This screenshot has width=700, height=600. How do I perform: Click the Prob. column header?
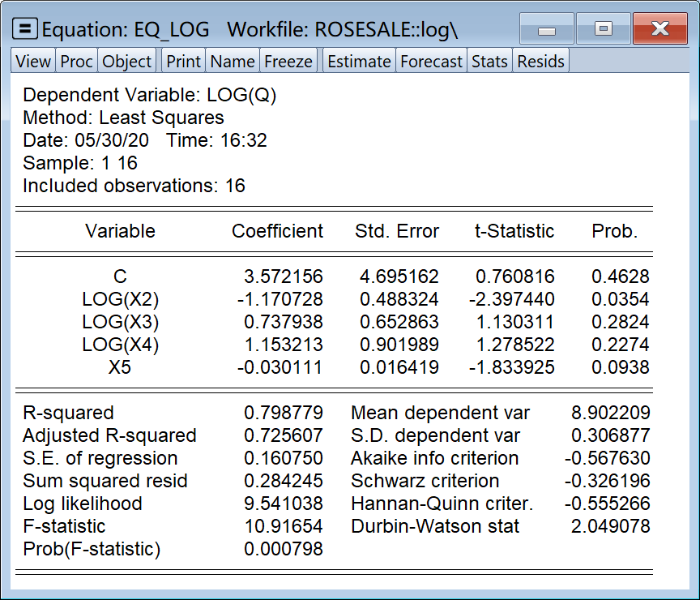[614, 231]
